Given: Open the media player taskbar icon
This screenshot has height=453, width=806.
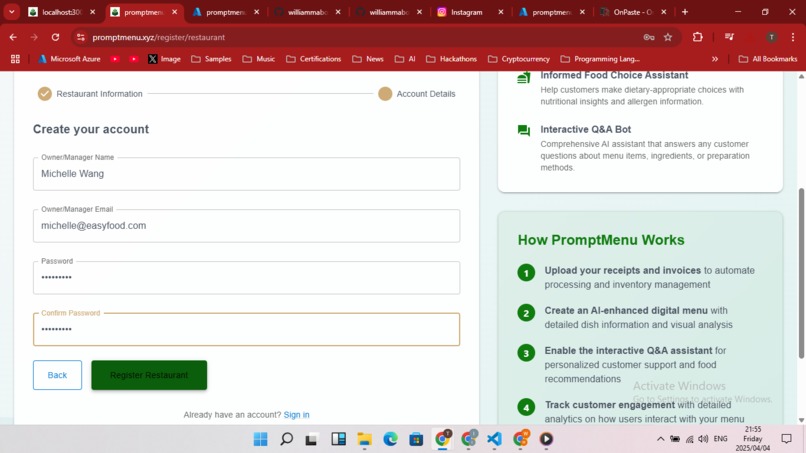Looking at the screenshot, I should tap(546, 439).
